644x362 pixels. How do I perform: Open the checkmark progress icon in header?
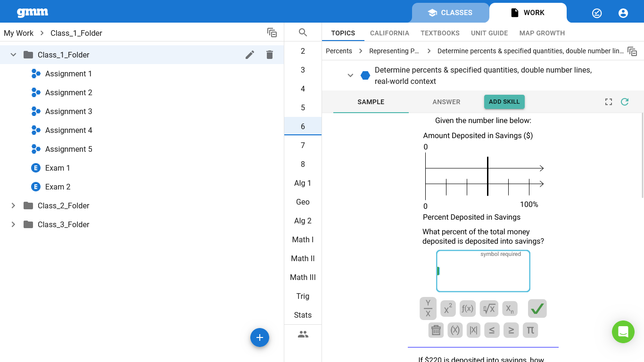click(597, 13)
